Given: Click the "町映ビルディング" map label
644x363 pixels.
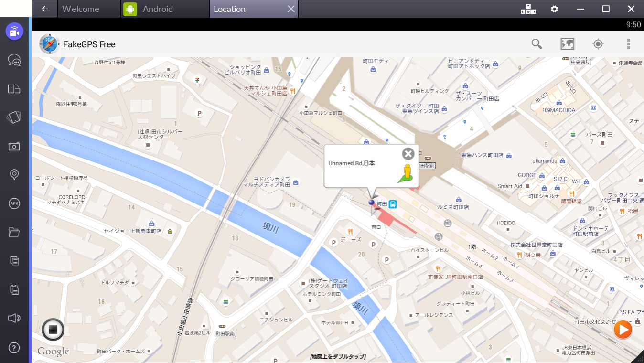Looking at the screenshot, I should 430,91.
